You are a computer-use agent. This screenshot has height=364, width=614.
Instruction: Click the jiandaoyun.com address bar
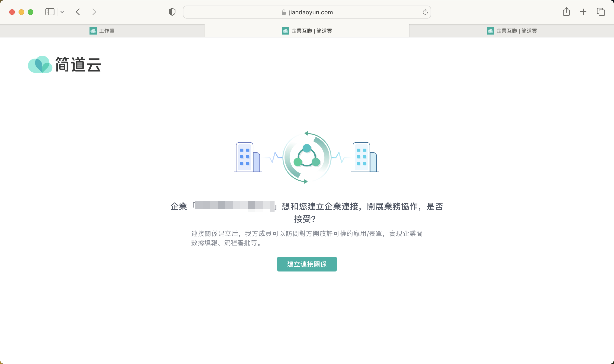click(x=310, y=12)
